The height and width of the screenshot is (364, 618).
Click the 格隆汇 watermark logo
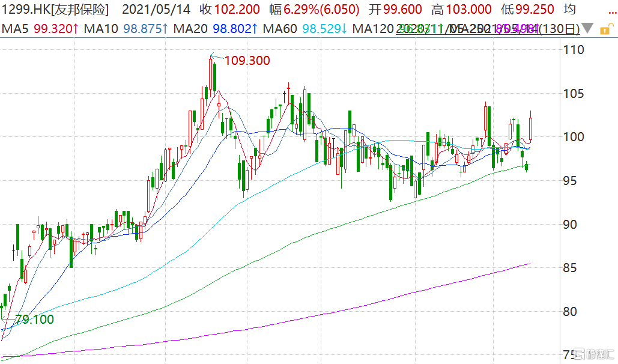tap(595, 354)
